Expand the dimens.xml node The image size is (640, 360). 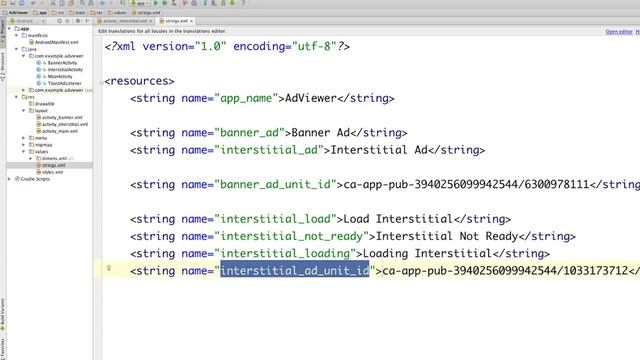[x=30, y=158]
